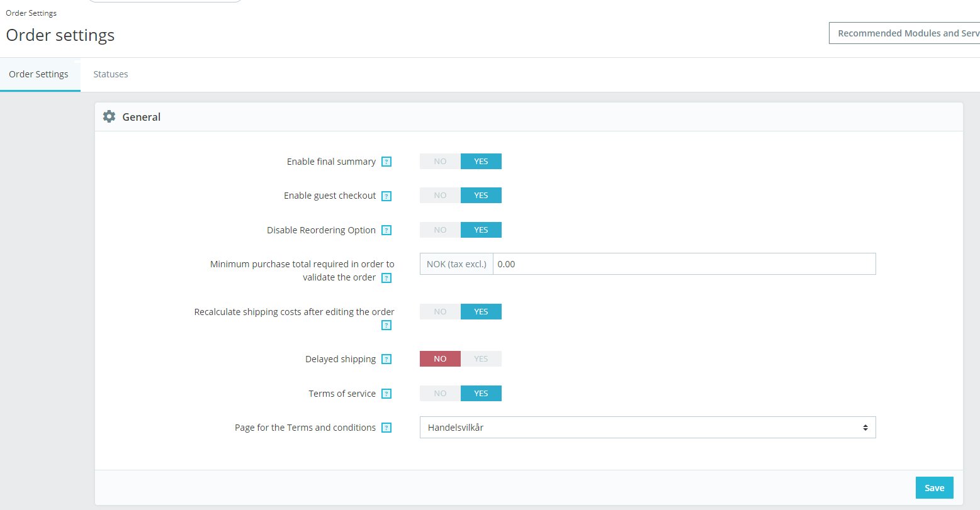Open the Handelsvilkår page dropdown

[x=648, y=428]
